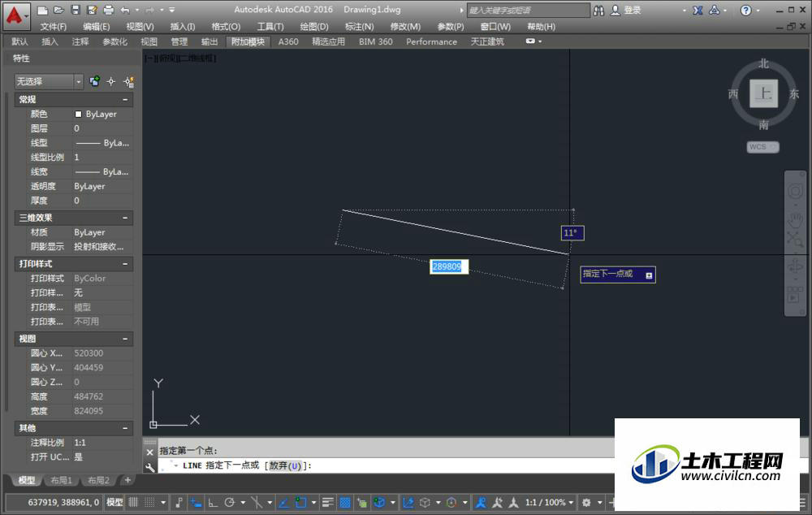Click the Save As icon
This screenshot has width=812, height=515.
point(92,10)
